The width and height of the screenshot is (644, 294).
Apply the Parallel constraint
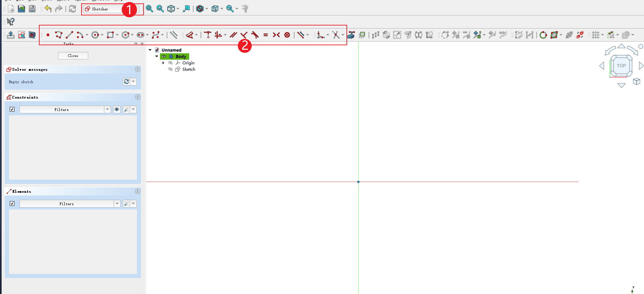tap(233, 35)
